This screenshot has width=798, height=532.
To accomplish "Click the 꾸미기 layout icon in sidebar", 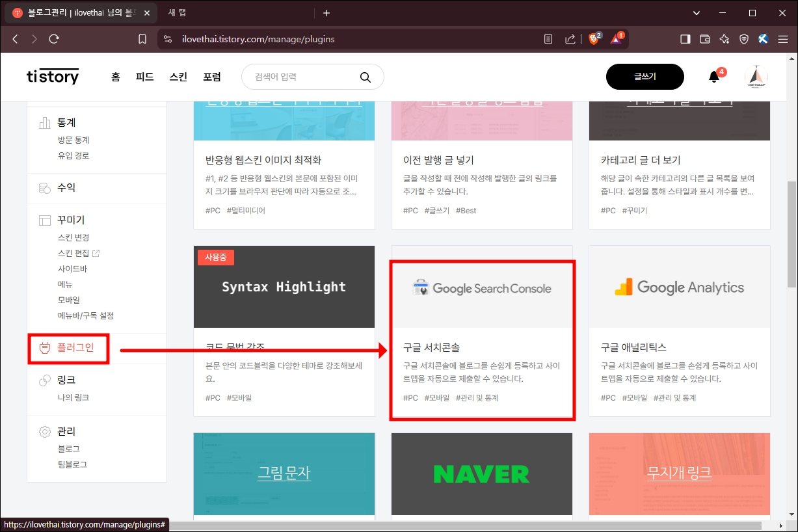I will pos(45,220).
